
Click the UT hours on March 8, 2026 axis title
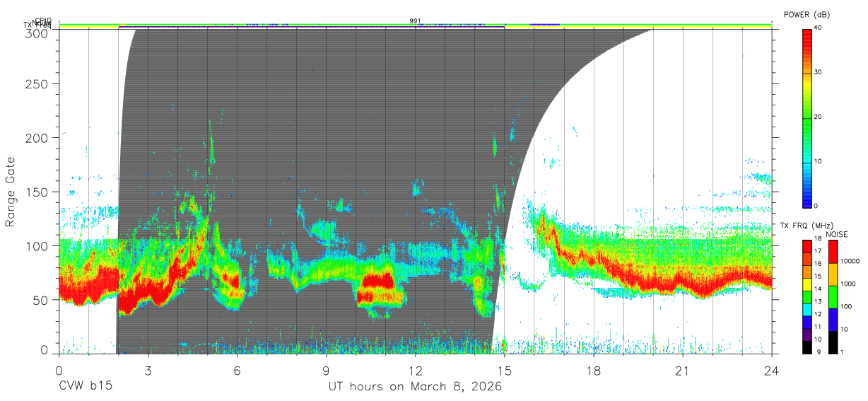click(x=415, y=387)
